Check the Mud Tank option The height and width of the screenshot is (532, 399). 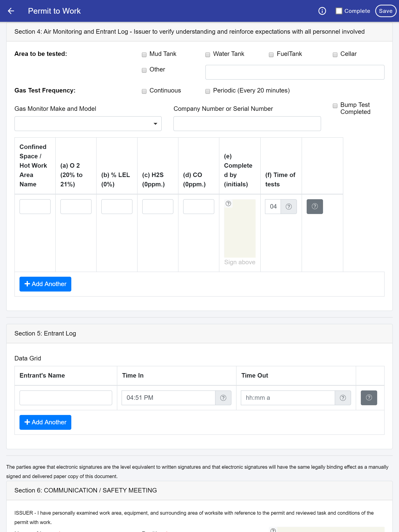[144, 55]
